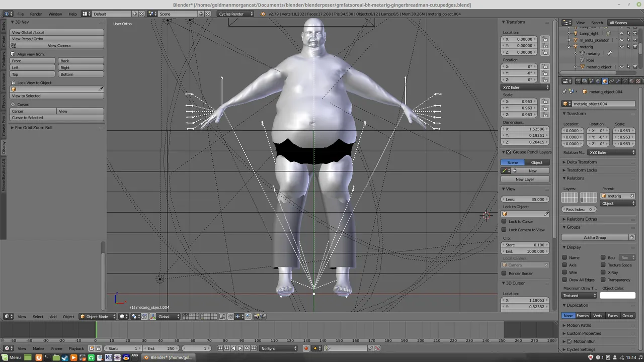The image size is (644, 362).
Task: Toggle selectability arrow for the metarig row
Action: (628, 47)
